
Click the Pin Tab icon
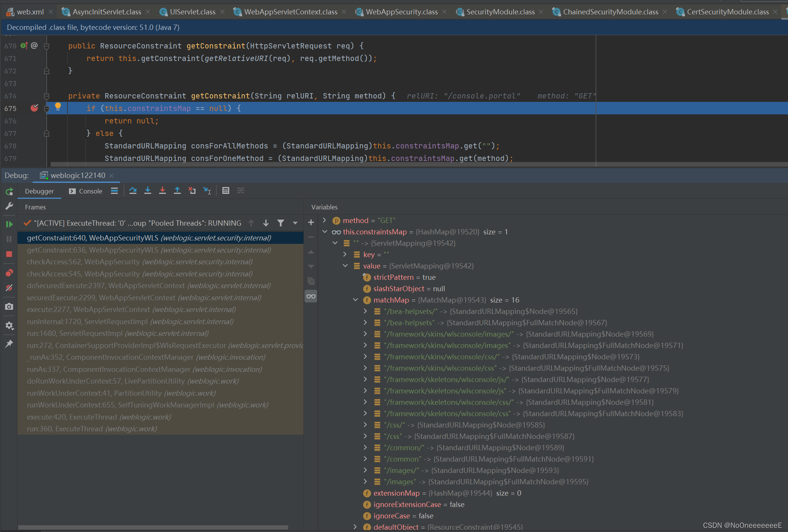9,344
